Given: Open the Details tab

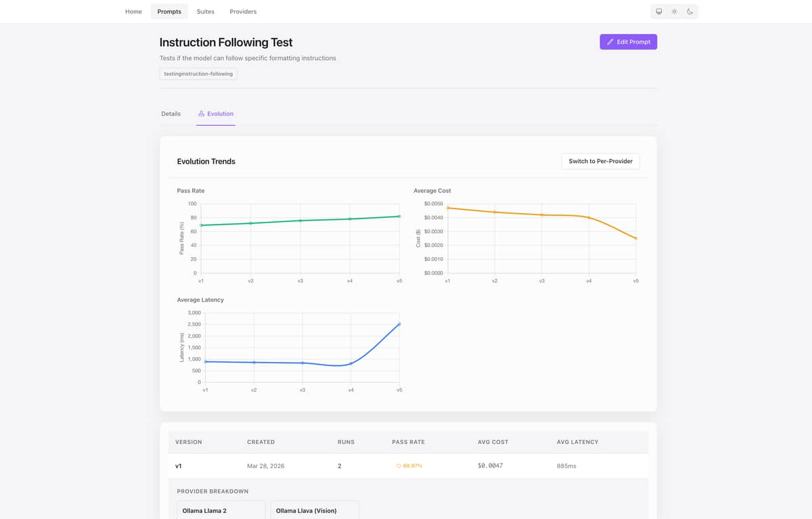Looking at the screenshot, I should click(171, 114).
